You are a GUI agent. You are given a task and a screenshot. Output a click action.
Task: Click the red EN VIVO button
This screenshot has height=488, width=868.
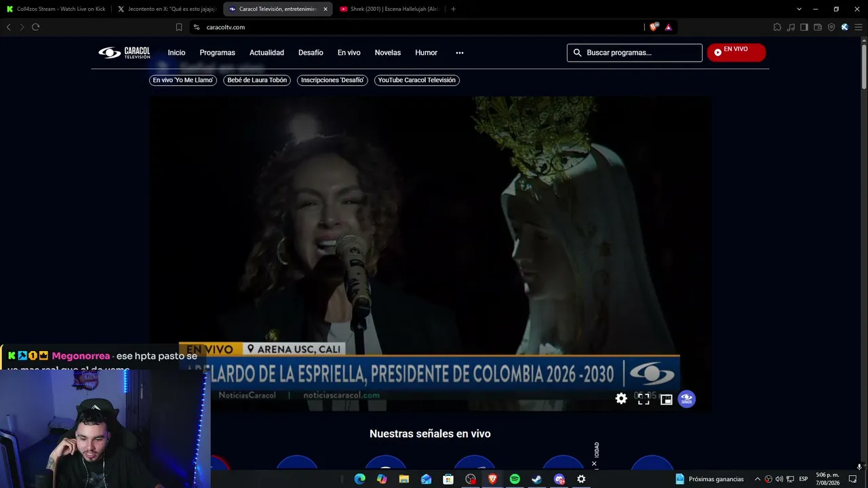coord(736,52)
